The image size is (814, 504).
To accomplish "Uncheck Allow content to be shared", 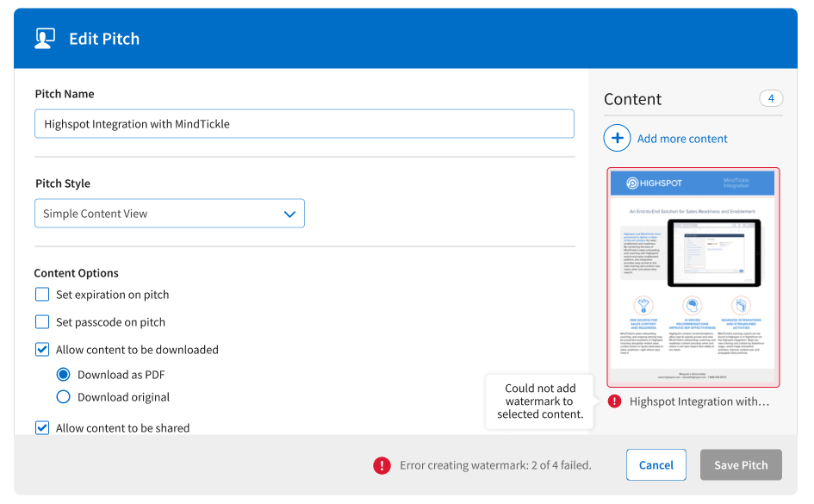I will point(42,427).
